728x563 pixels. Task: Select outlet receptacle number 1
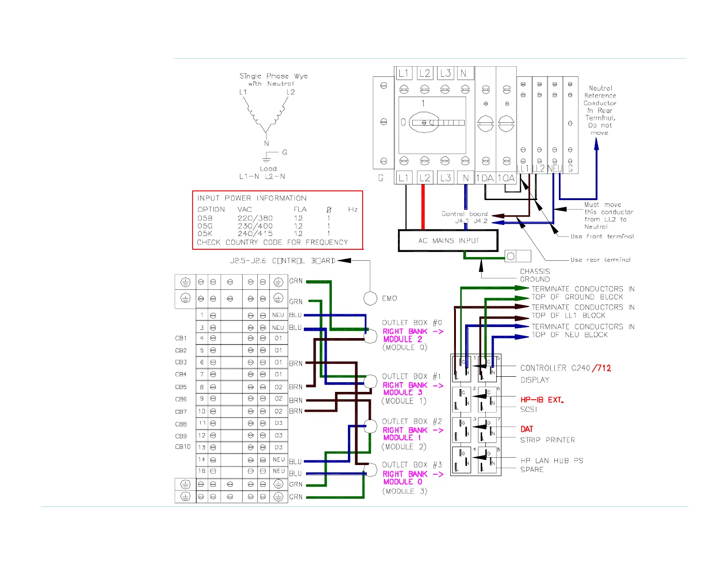(461, 368)
